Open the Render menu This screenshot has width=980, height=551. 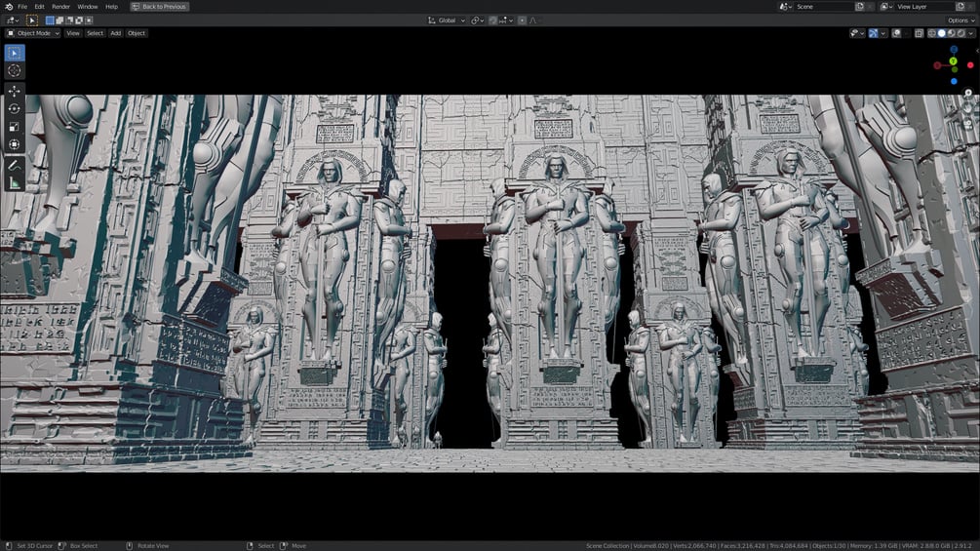click(60, 6)
